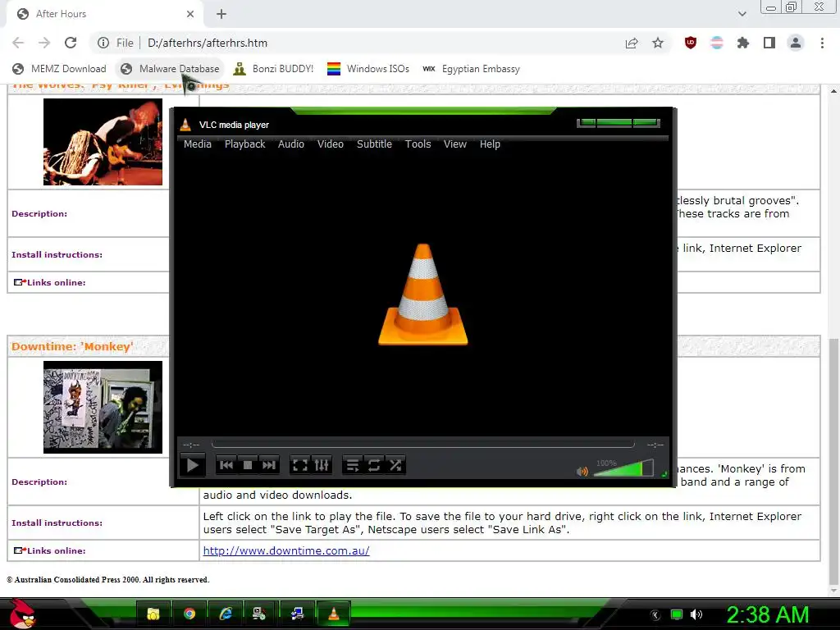Open the network computers taskbar icon
Viewport: 840px width, 630px height.
(x=297, y=614)
